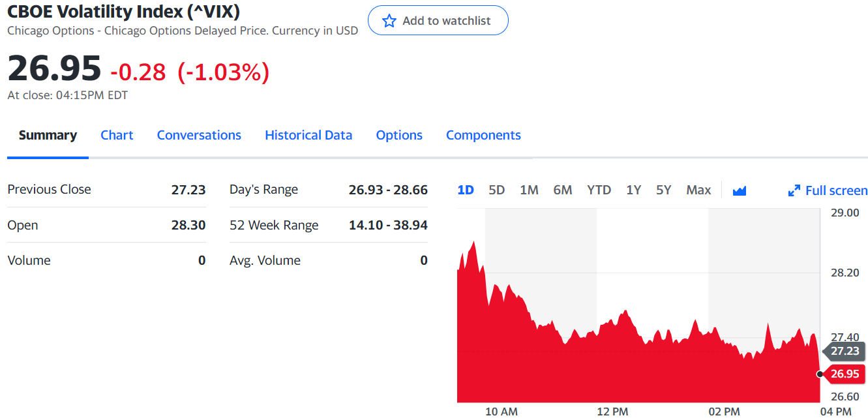868x420 pixels.
Task: Select the YTD chart range
Action: [x=599, y=190]
